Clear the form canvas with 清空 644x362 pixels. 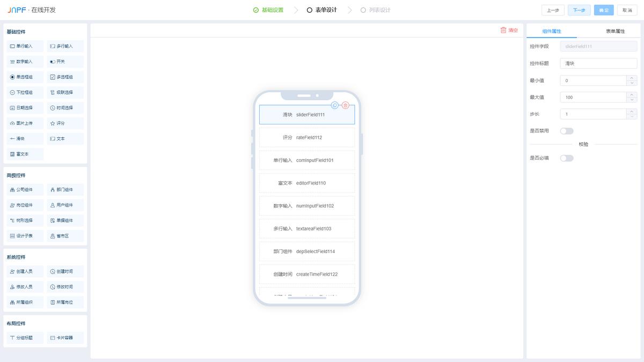509,30
